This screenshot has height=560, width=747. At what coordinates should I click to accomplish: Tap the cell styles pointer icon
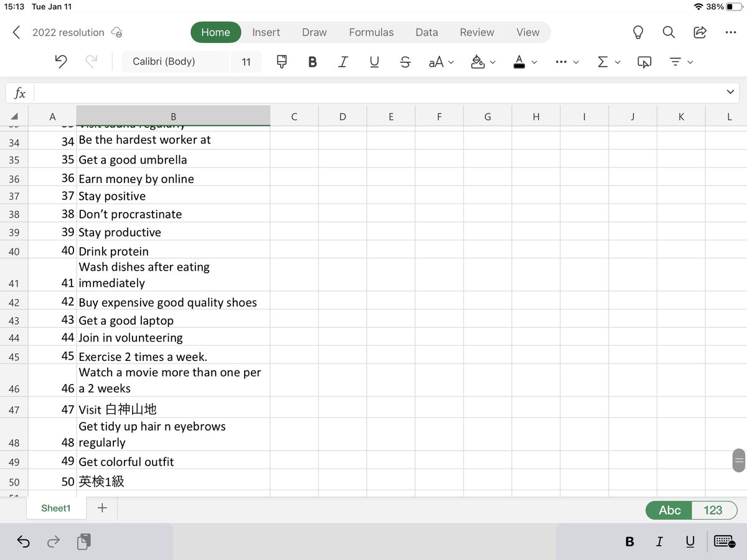644,62
